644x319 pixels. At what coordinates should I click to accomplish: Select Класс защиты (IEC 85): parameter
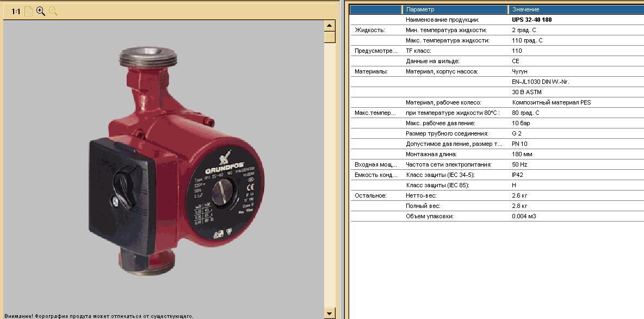tap(437, 185)
